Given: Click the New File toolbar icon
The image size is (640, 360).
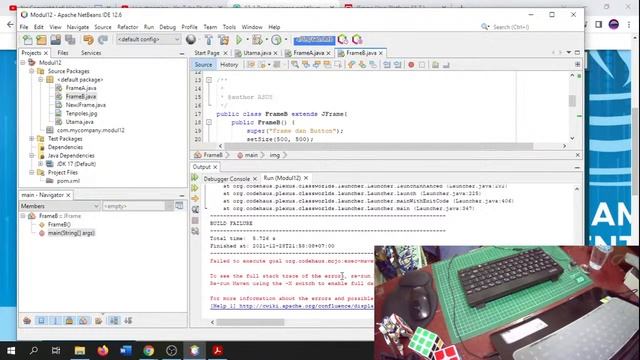Looking at the screenshot, I should pos(27,40).
